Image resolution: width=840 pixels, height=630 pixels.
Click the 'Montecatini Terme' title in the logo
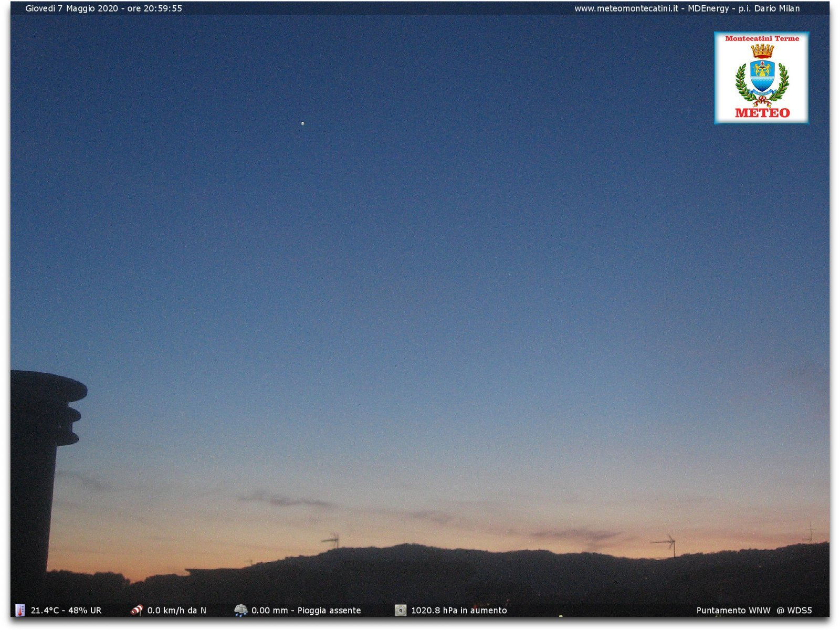coord(762,38)
